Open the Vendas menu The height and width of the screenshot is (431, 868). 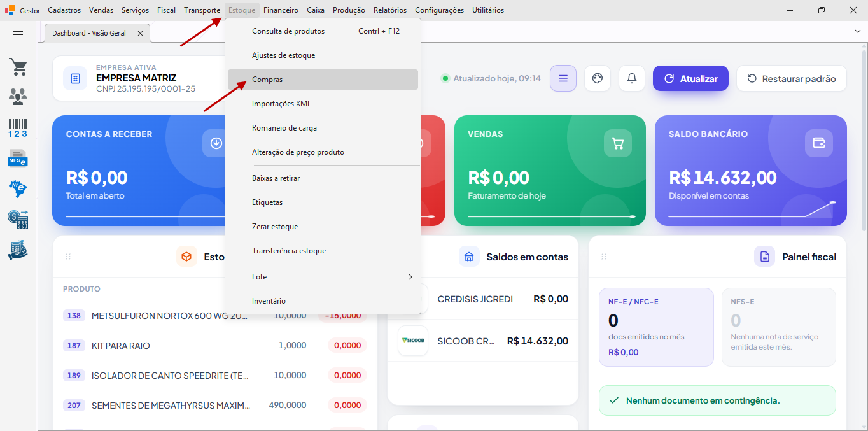tap(101, 10)
